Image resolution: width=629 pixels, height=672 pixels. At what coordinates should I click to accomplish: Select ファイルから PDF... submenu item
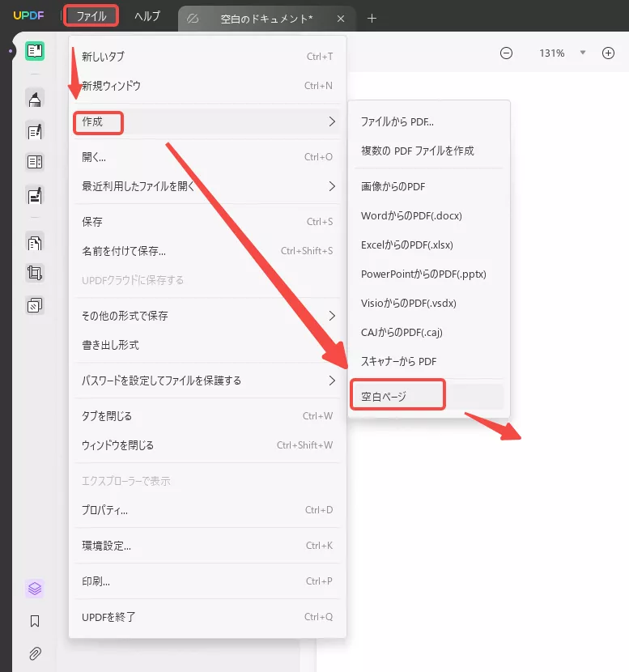tap(429, 121)
